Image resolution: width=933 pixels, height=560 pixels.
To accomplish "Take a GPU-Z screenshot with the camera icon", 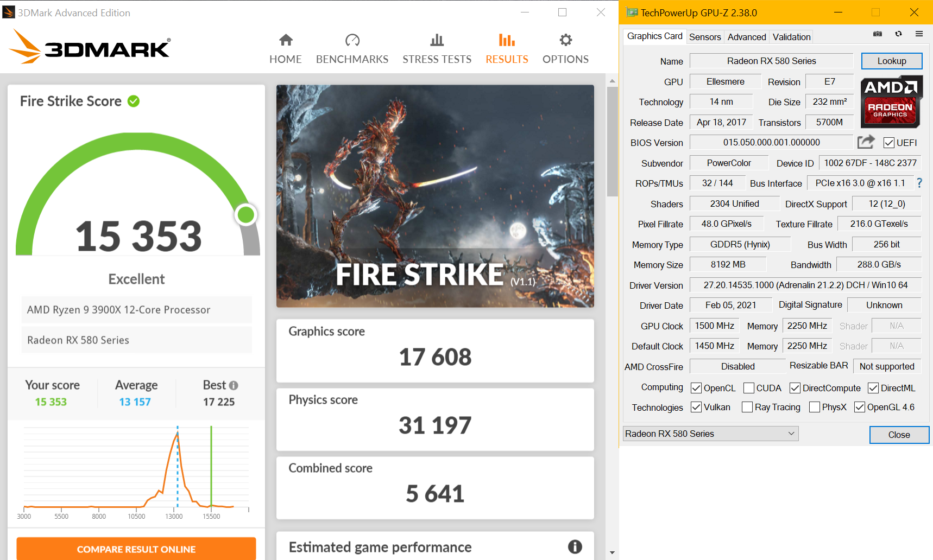I will [x=878, y=34].
